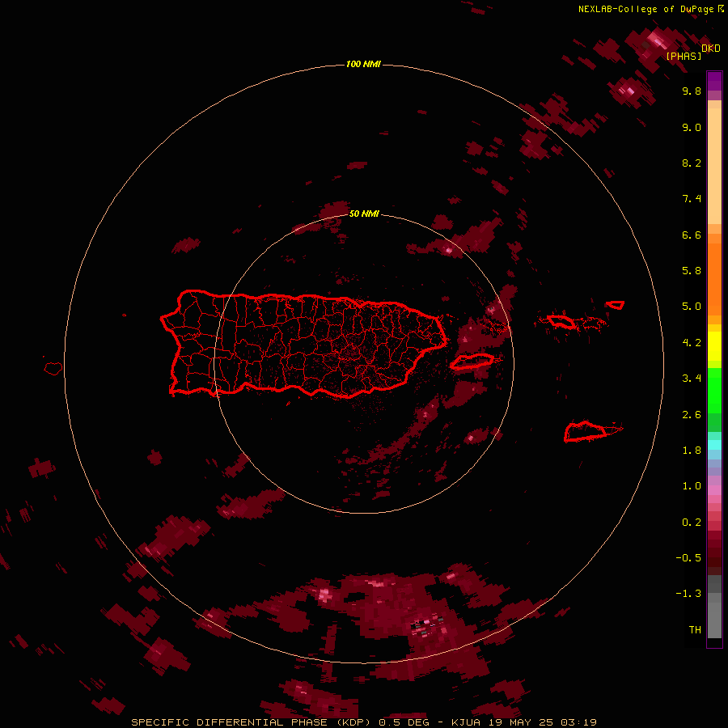728x728 pixels.
Task: Click the NEXLAB-College of DuPage credit text
Action: [x=645, y=9]
